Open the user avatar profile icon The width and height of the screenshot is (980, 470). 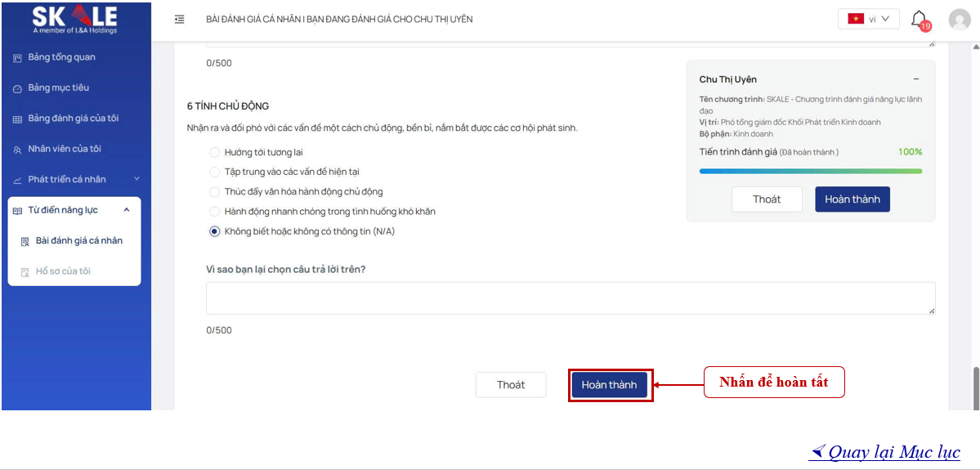tap(959, 20)
